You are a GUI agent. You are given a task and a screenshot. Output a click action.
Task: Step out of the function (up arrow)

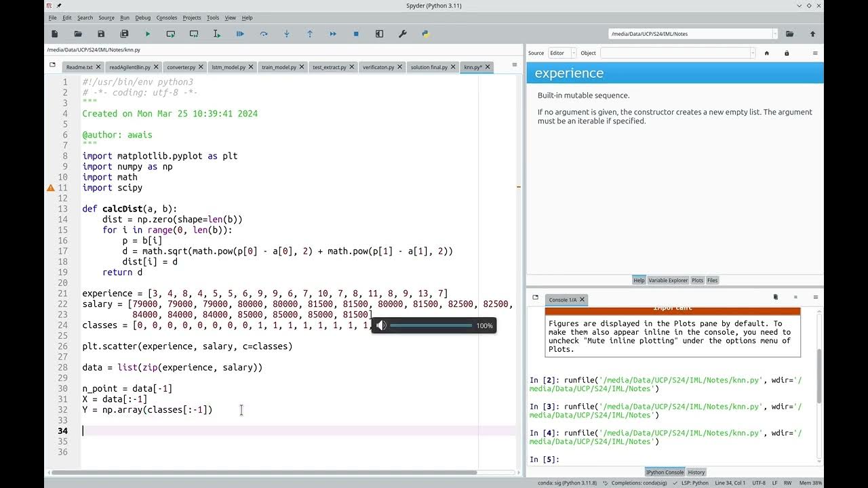click(310, 34)
